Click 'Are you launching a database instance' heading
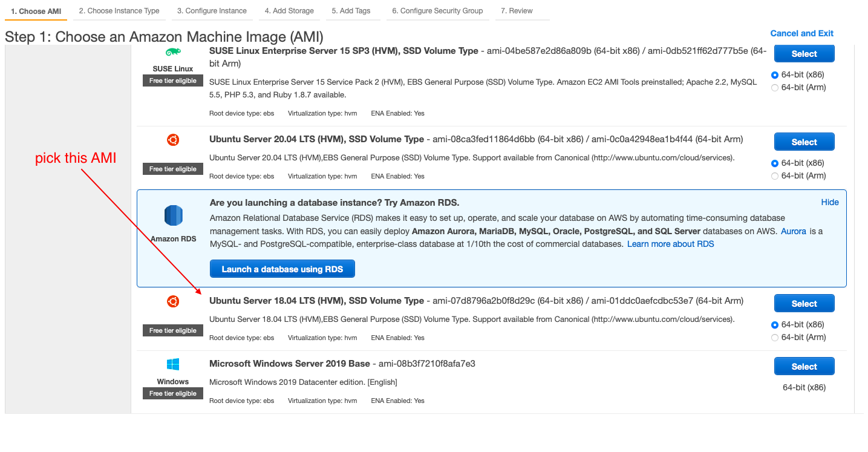 [x=334, y=203]
